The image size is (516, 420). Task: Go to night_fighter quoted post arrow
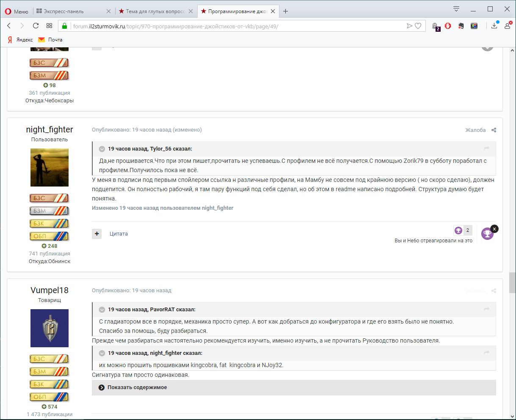coord(486,353)
